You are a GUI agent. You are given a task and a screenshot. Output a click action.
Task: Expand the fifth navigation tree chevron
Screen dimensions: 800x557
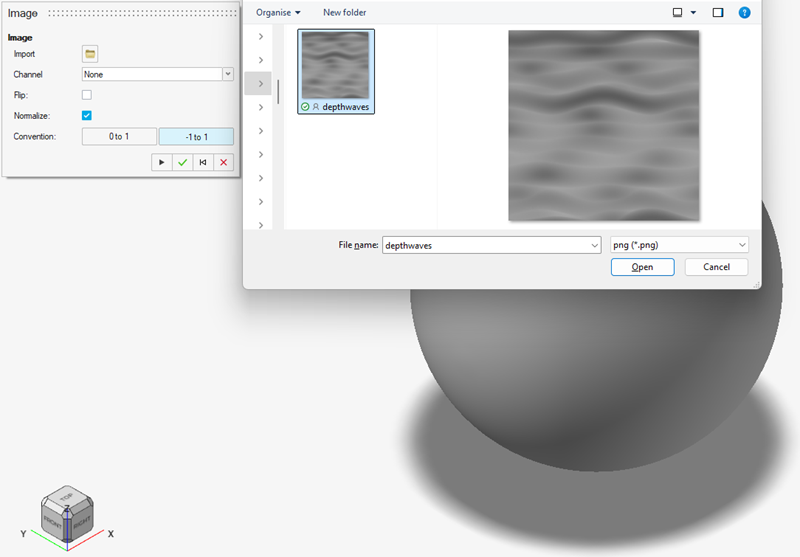click(261, 131)
